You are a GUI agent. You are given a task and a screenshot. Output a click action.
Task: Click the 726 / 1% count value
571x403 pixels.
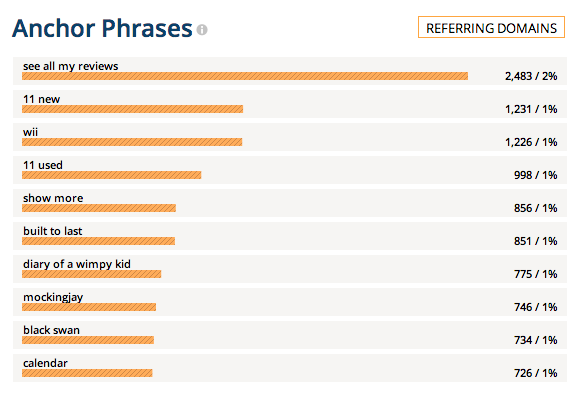tap(535, 373)
